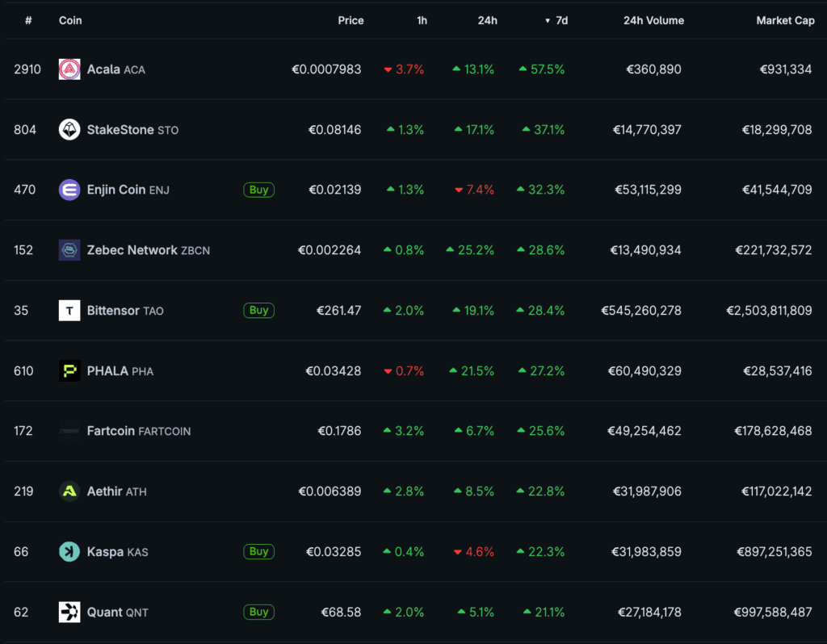Click Buy button in Quant row
The height and width of the screenshot is (644, 827).
(x=258, y=612)
